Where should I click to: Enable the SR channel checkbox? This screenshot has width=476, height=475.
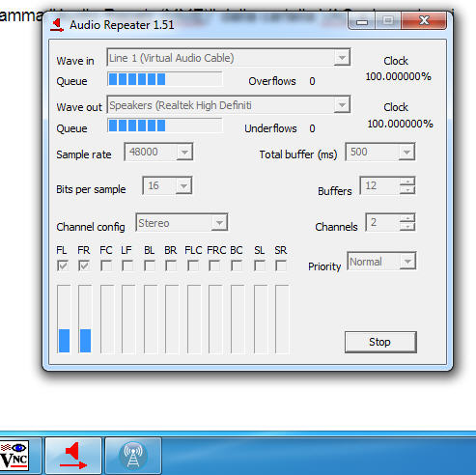(281, 265)
